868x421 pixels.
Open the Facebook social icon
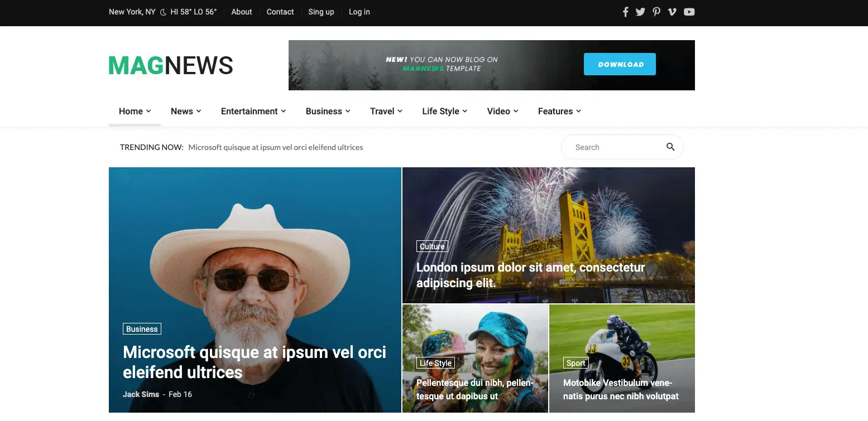[x=626, y=12]
